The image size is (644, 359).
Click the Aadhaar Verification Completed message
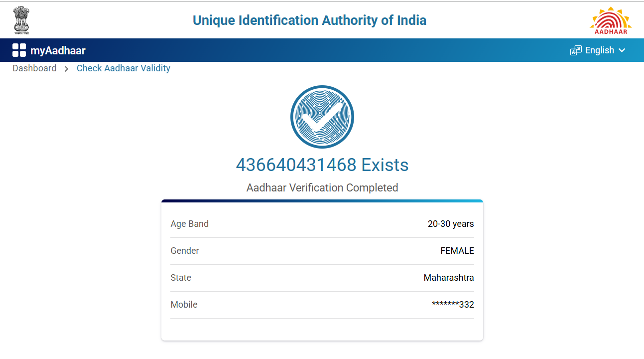tap(322, 188)
